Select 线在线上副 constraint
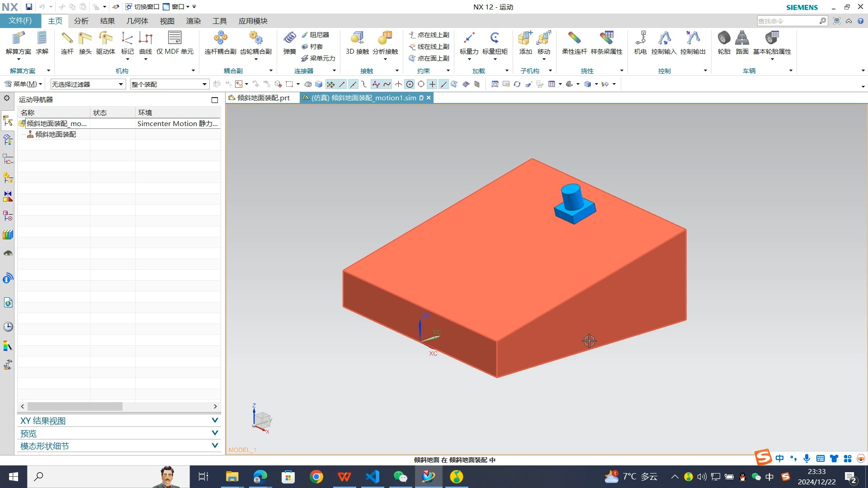The height and width of the screenshot is (488, 868). point(429,47)
